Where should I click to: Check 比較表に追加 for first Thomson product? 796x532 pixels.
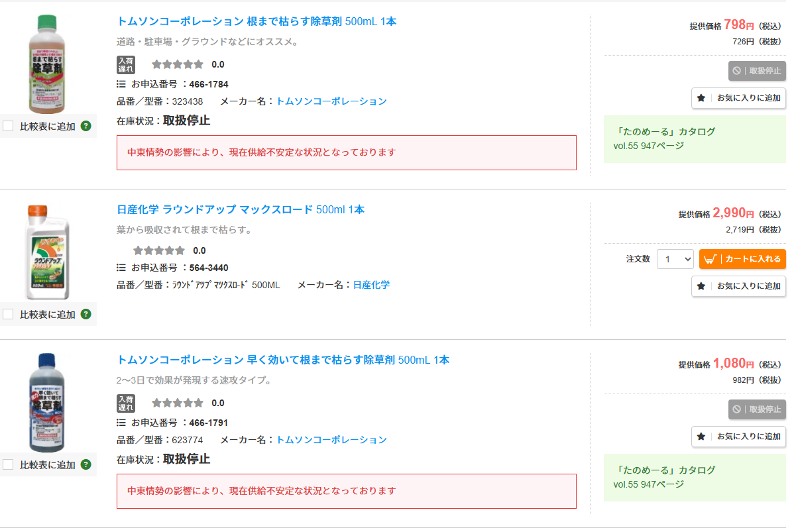pyautogui.click(x=9, y=126)
